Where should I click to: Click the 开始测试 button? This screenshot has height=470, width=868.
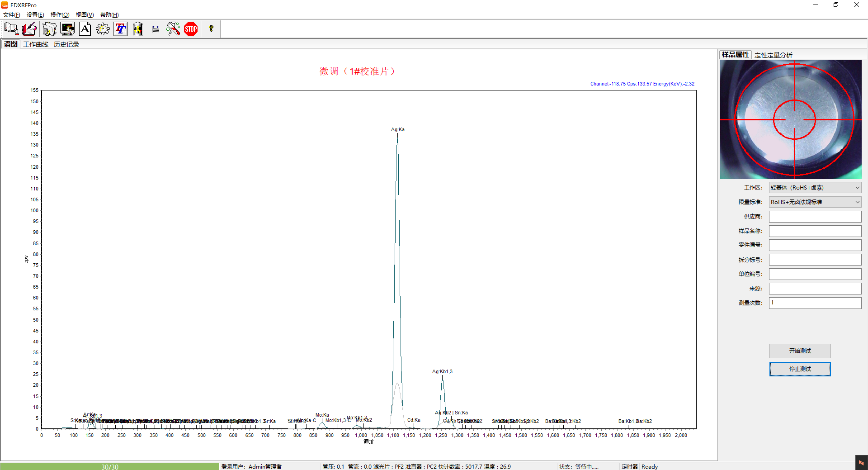click(800, 351)
